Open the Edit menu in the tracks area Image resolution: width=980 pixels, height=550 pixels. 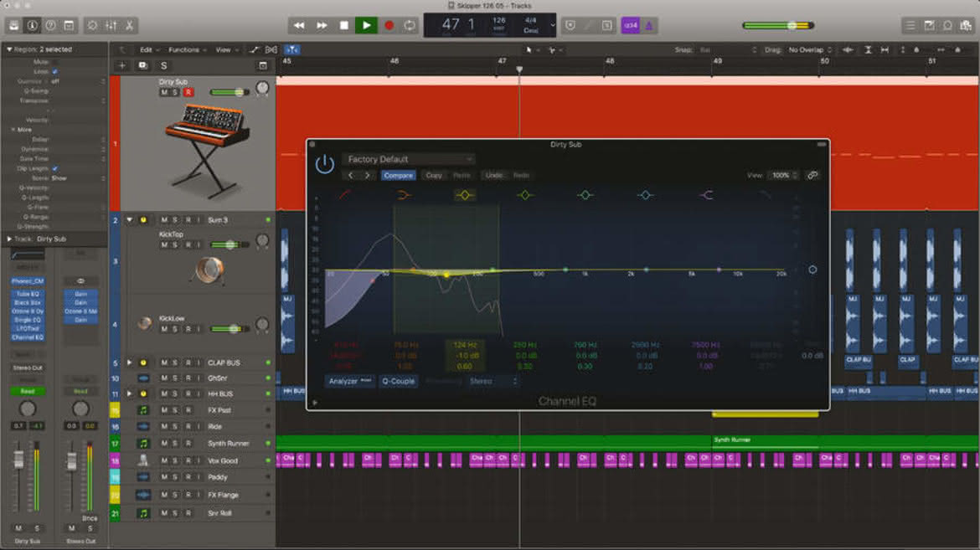[149, 50]
